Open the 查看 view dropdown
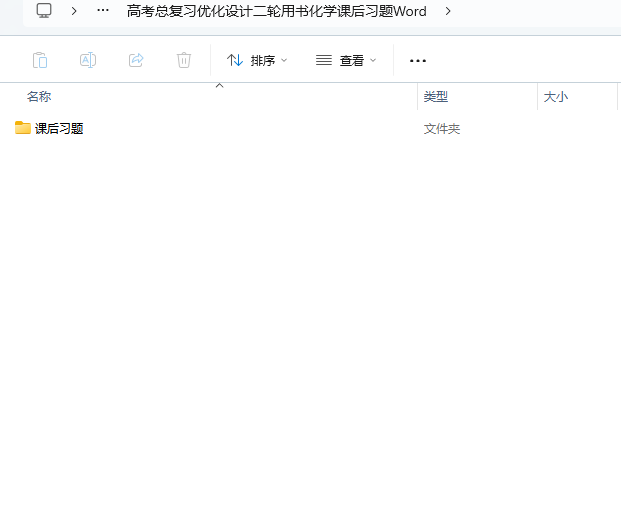The height and width of the screenshot is (506, 621). (x=346, y=60)
